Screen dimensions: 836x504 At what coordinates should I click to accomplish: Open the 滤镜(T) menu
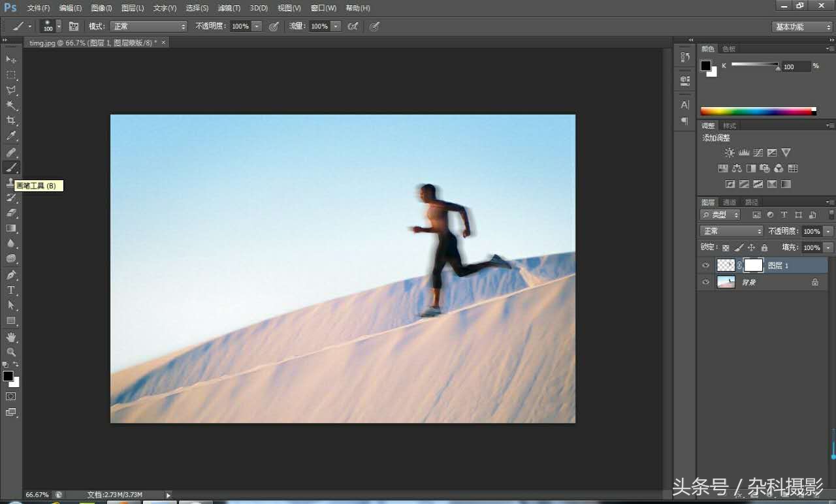pyautogui.click(x=229, y=8)
